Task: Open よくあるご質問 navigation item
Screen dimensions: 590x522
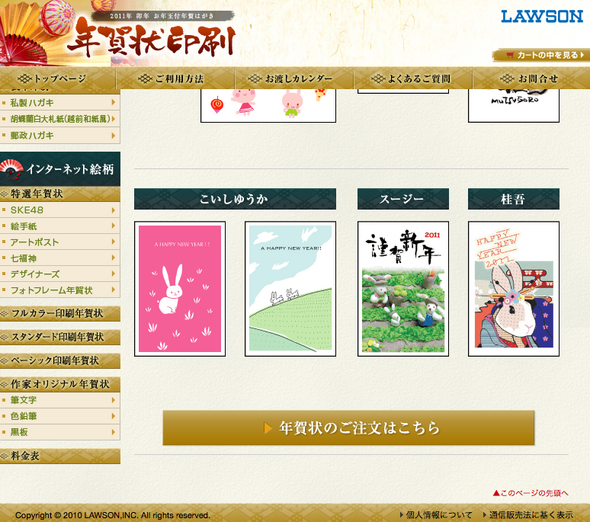Action: [410, 78]
